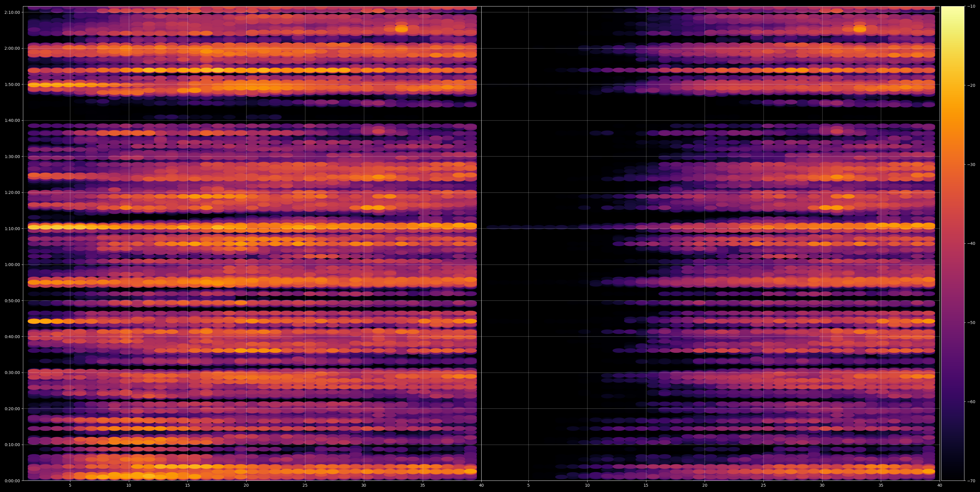Click the y-axis tick label 1:30:00
The height and width of the screenshot is (492, 980).
tap(12, 156)
